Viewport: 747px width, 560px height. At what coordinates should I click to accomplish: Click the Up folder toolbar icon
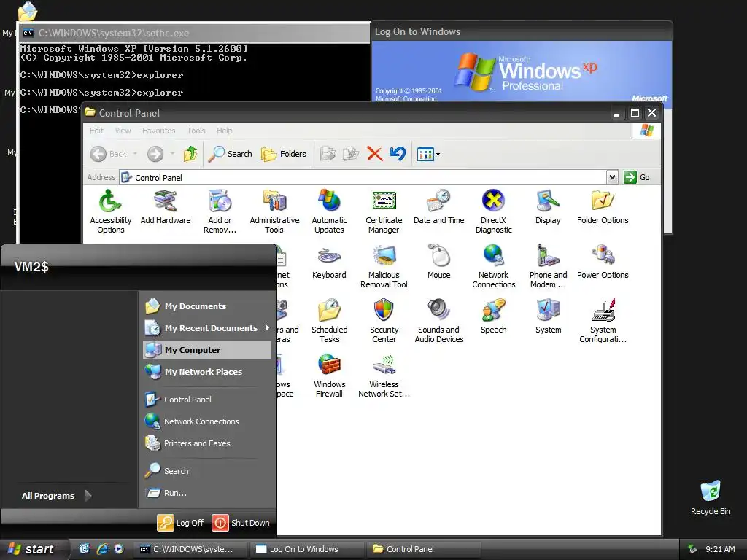pos(190,154)
